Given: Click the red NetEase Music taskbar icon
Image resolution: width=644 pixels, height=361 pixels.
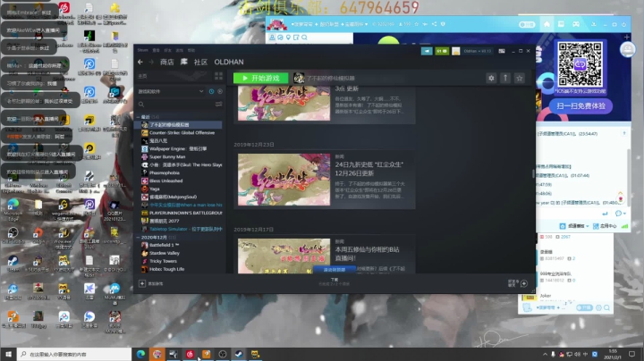Looking at the screenshot, I should pos(190,354).
